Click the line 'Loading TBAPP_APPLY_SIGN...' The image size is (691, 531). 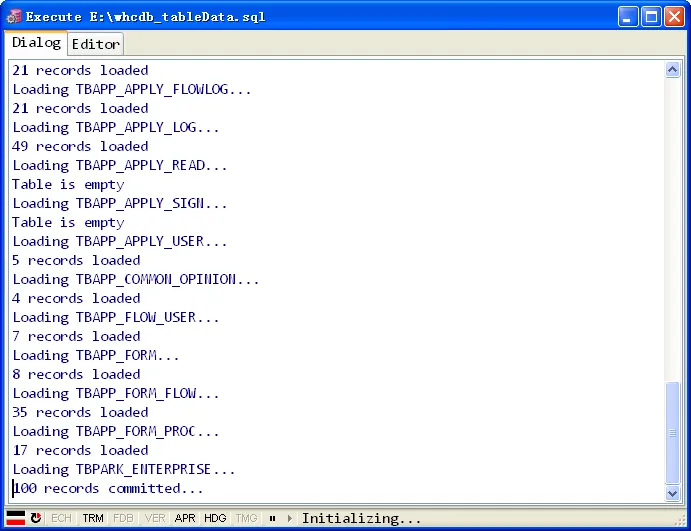click(120, 203)
